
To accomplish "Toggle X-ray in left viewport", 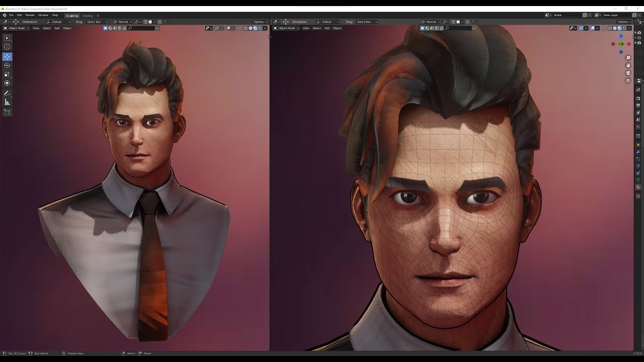I will click(239, 28).
